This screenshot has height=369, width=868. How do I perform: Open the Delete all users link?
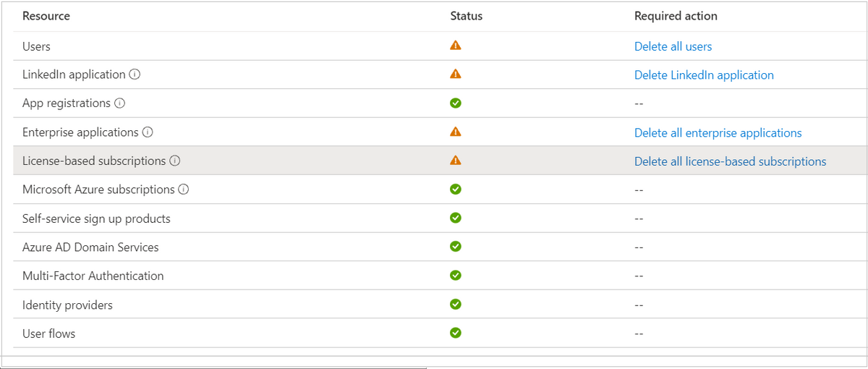coord(673,46)
